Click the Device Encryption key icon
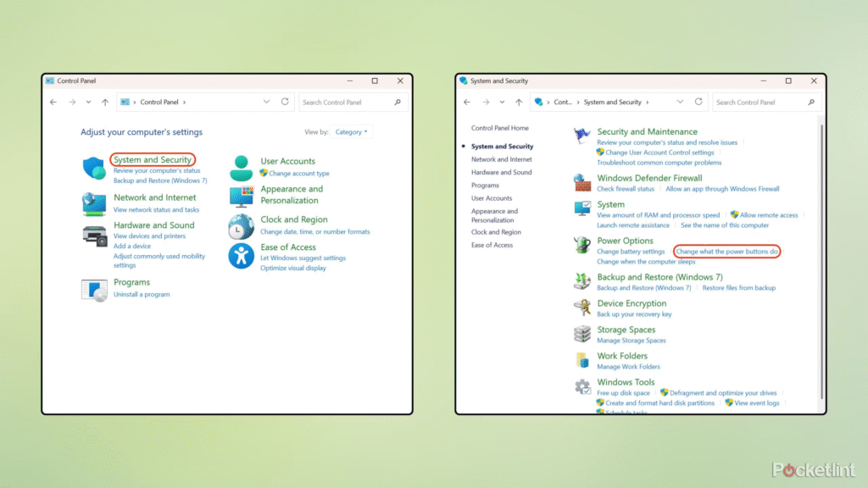This screenshot has width=868, height=488. [x=582, y=308]
